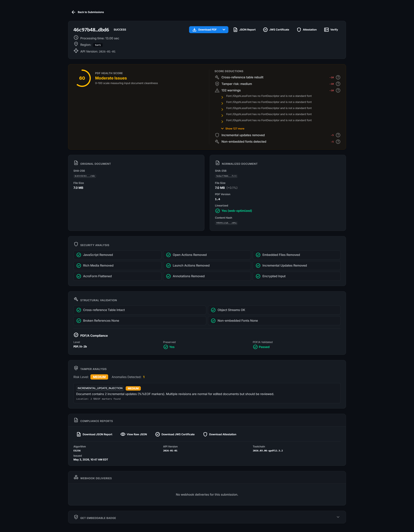Click the Cross-reference Table Intact item
This screenshot has width=414, height=532.
[x=140, y=310]
